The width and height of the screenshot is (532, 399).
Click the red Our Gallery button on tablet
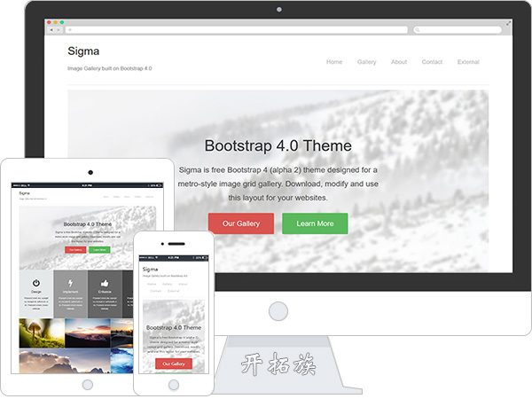[x=75, y=250]
